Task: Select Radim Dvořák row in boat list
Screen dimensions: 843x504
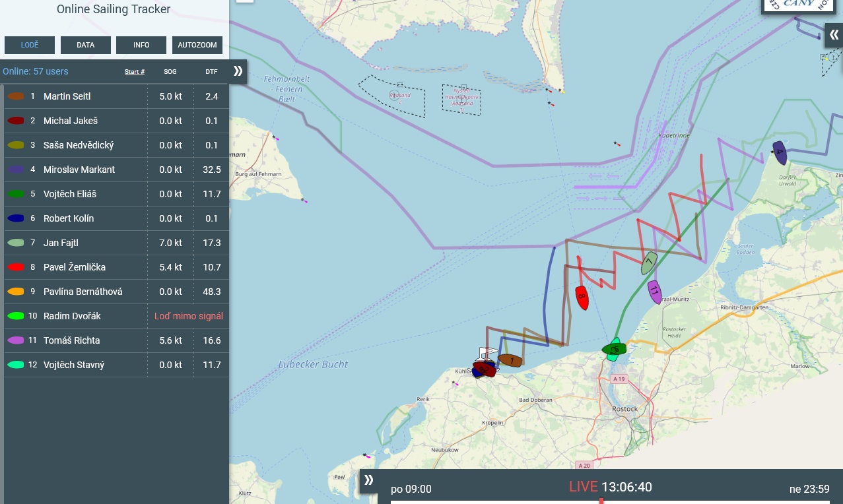Action: (x=73, y=316)
